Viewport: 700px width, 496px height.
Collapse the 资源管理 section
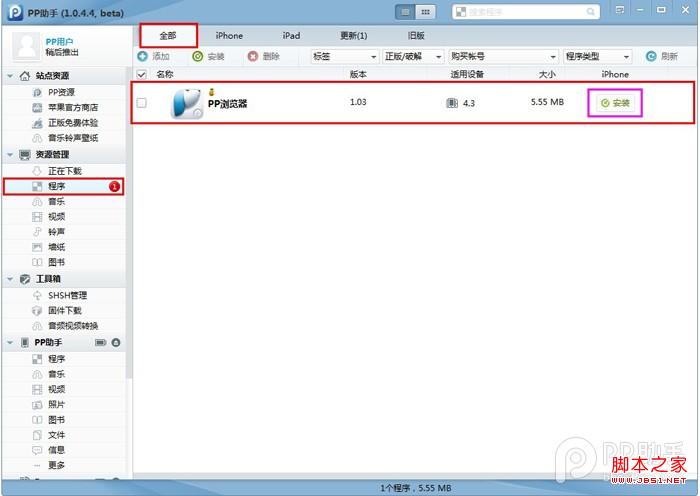[10, 154]
